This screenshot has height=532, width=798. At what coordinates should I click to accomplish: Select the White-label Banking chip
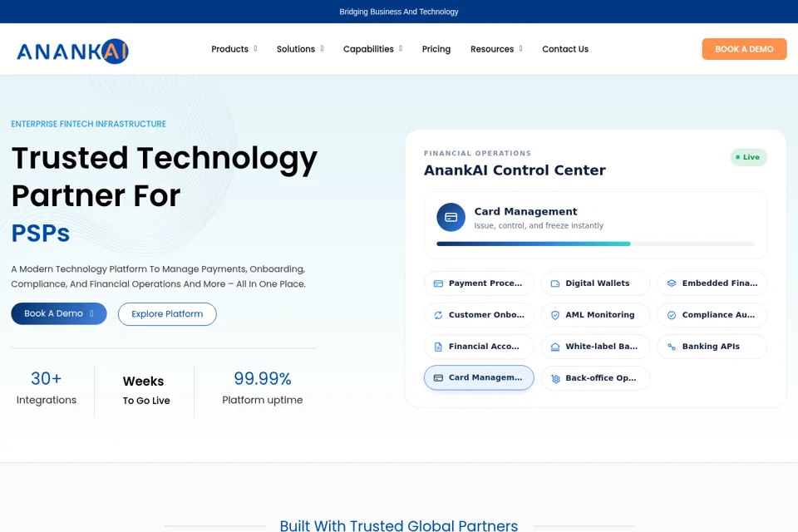point(595,347)
